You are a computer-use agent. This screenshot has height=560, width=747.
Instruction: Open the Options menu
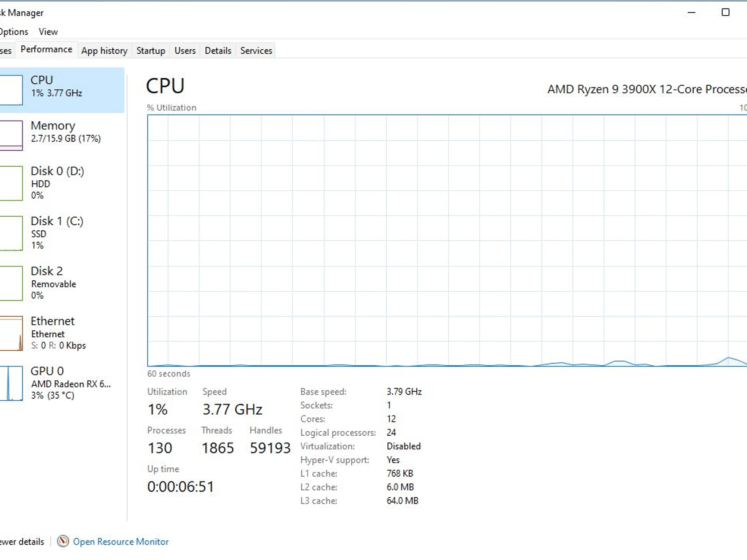tap(14, 32)
